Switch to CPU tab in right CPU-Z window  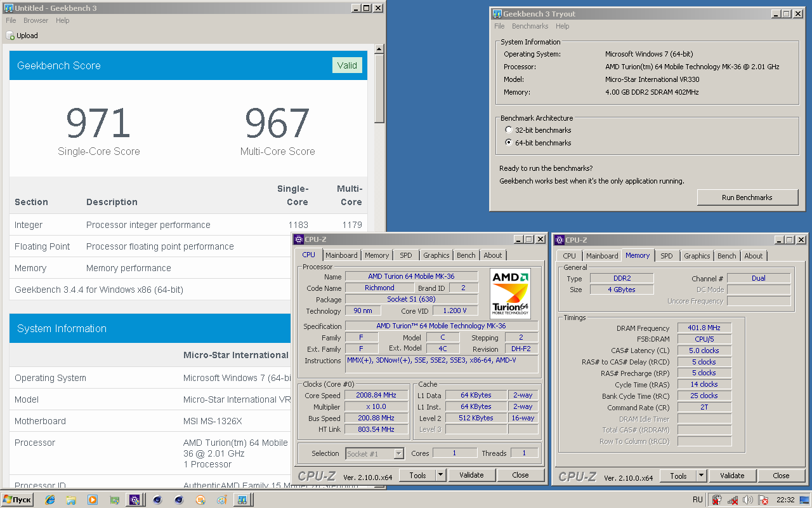[x=570, y=256]
